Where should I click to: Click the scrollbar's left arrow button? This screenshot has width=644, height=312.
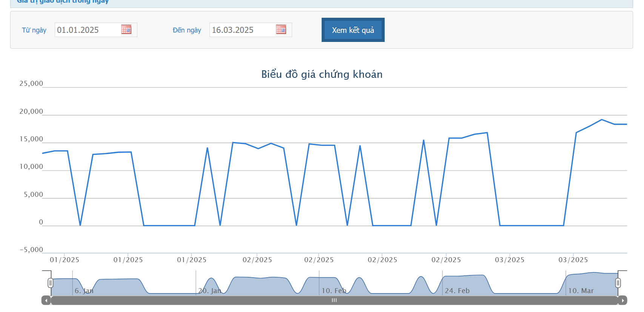point(46,300)
